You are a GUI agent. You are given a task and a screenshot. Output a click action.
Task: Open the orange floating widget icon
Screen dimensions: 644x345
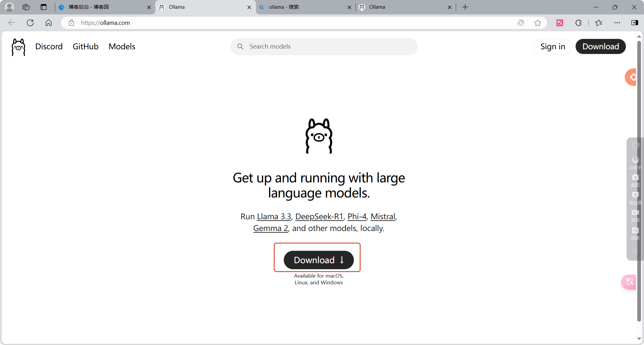pyautogui.click(x=631, y=77)
